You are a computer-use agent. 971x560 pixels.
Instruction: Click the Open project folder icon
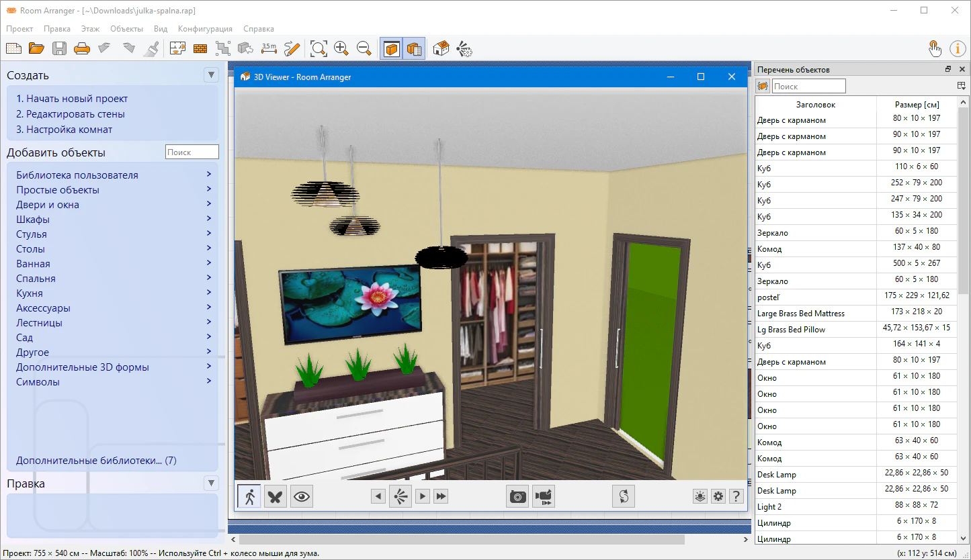pyautogui.click(x=36, y=48)
